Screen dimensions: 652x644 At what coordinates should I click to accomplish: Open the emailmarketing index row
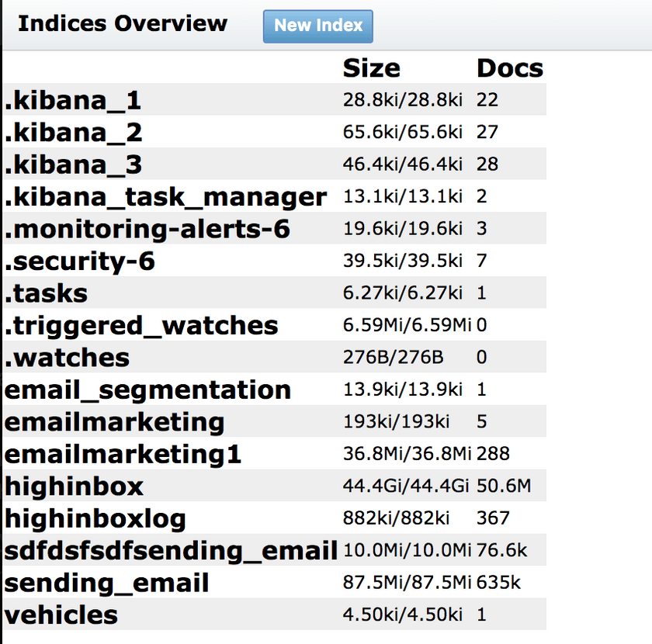114,422
